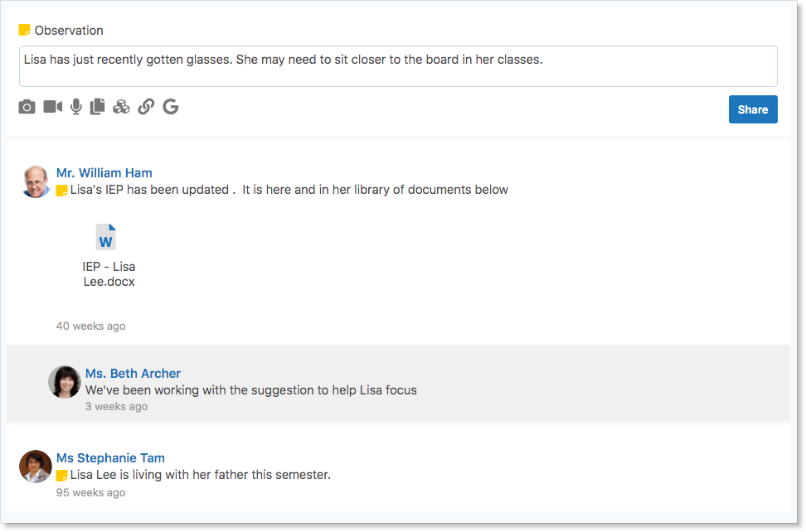
Task: Click the microphone audio recording icon
Action: point(76,107)
